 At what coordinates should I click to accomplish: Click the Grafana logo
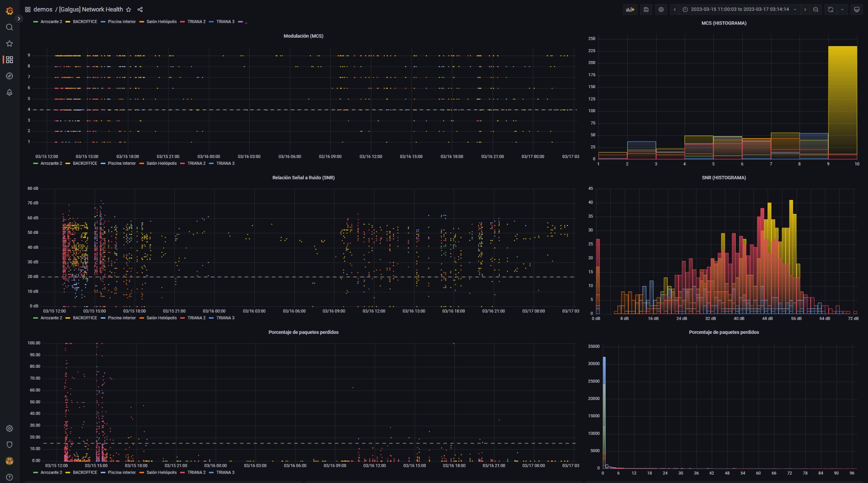click(9, 10)
